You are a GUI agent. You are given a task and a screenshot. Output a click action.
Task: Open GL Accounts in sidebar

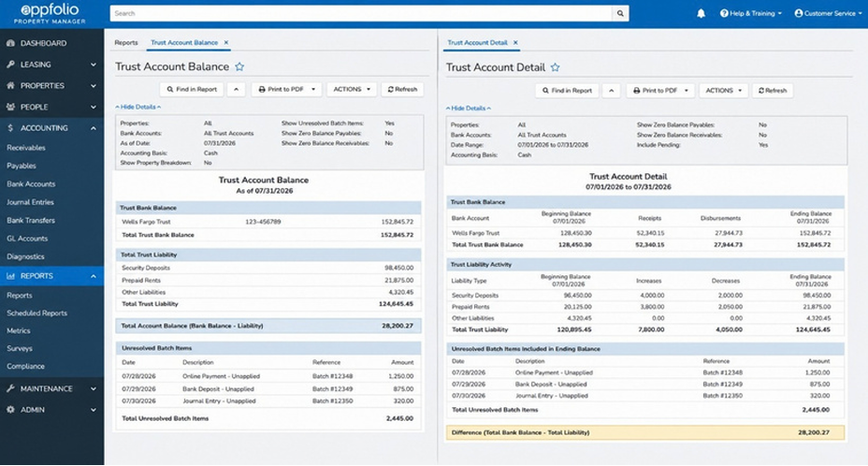coord(27,239)
